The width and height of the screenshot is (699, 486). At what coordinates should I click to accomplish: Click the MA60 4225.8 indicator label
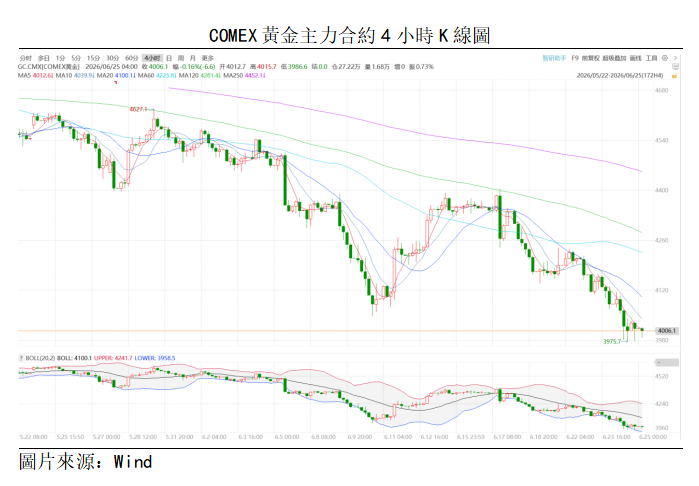(x=157, y=75)
